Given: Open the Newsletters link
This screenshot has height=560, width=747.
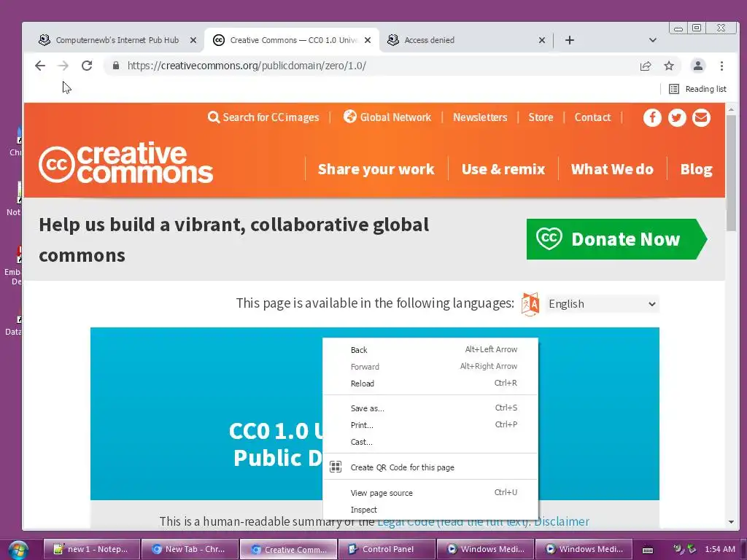Looking at the screenshot, I should 480,117.
